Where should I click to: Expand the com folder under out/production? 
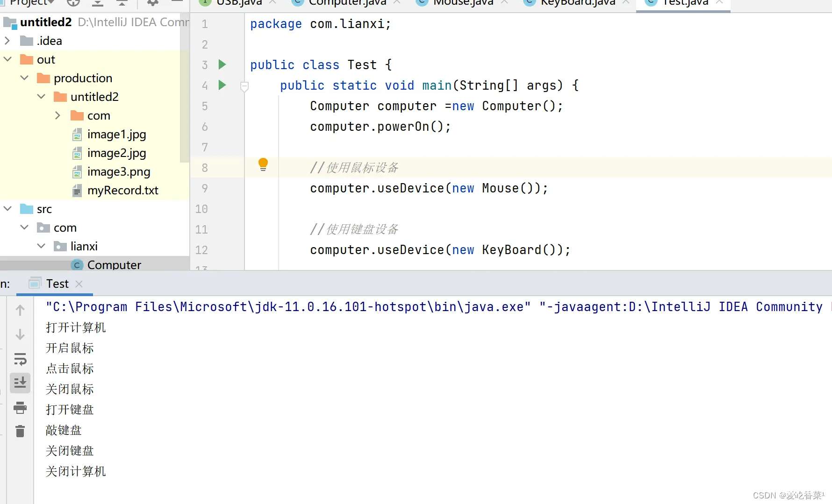tap(57, 115)
